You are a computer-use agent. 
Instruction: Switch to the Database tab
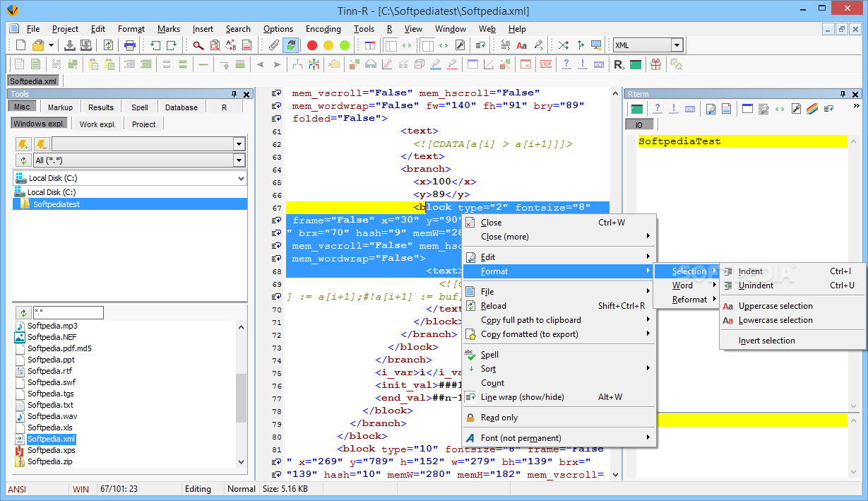click(182, 107)
